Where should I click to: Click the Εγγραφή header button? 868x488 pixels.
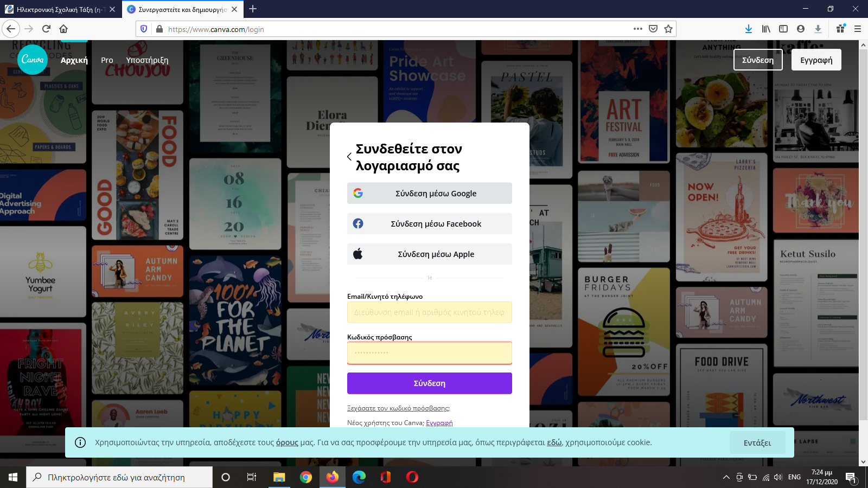816,60
